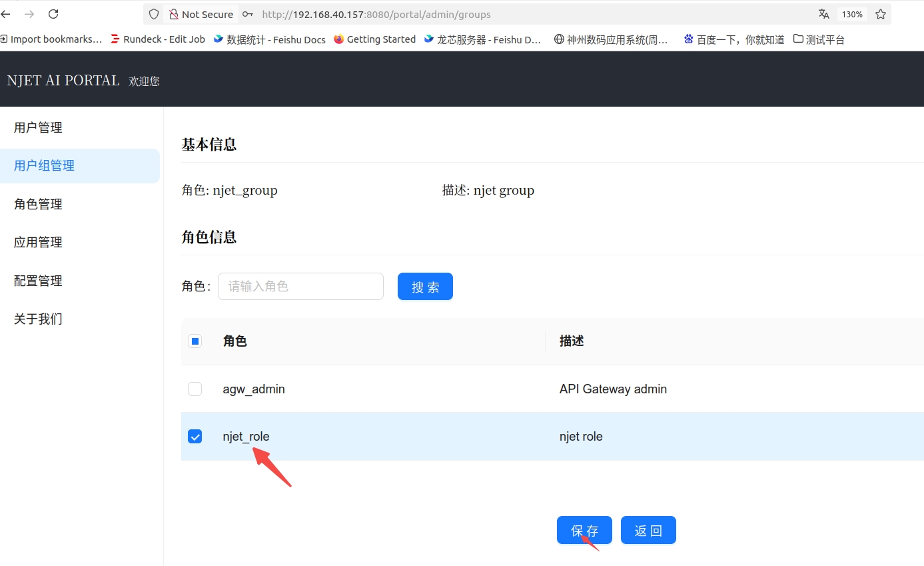
Task: Go to 角色管理 in the sidebar
Action: (38, 204)
